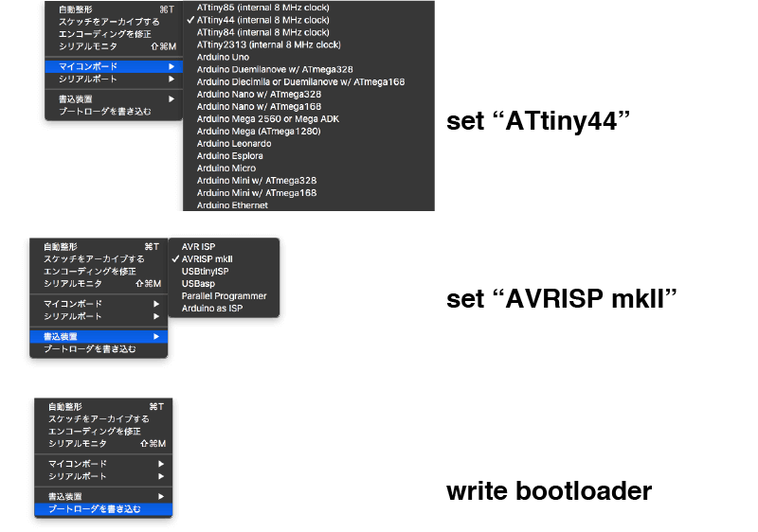This screenshot has width=758, height=532.
Task: Open the highlighted 書込装置 menu entry
Action: coord(99,336)
